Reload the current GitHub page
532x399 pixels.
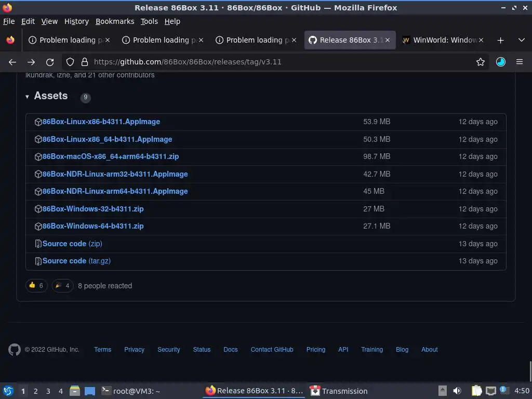coord(50,62)
